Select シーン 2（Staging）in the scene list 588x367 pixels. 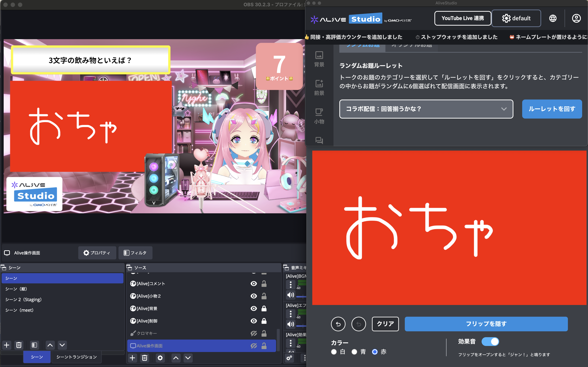[x=62, y=299]
